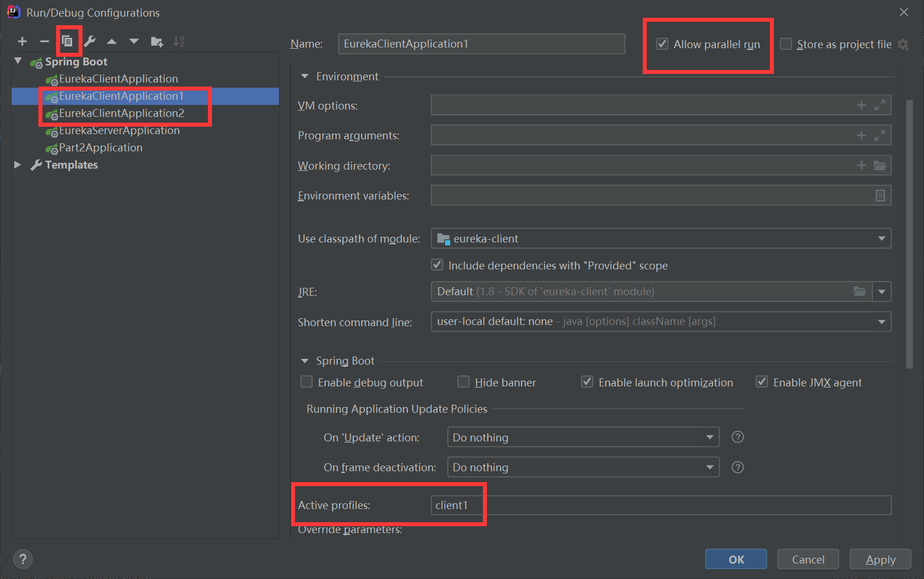Confirm the dialog with OK
The image size is (924, 579).
736,559
